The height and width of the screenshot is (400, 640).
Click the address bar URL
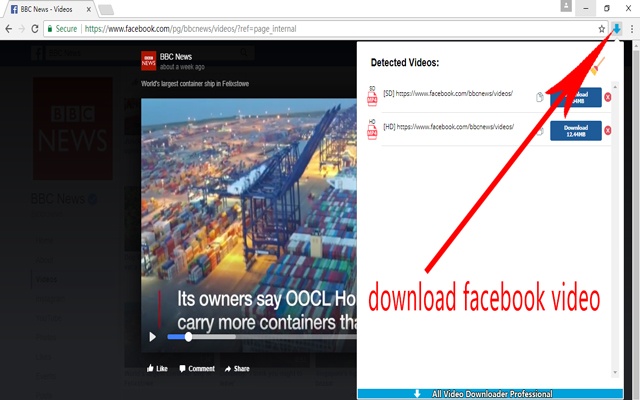[190, 29]
